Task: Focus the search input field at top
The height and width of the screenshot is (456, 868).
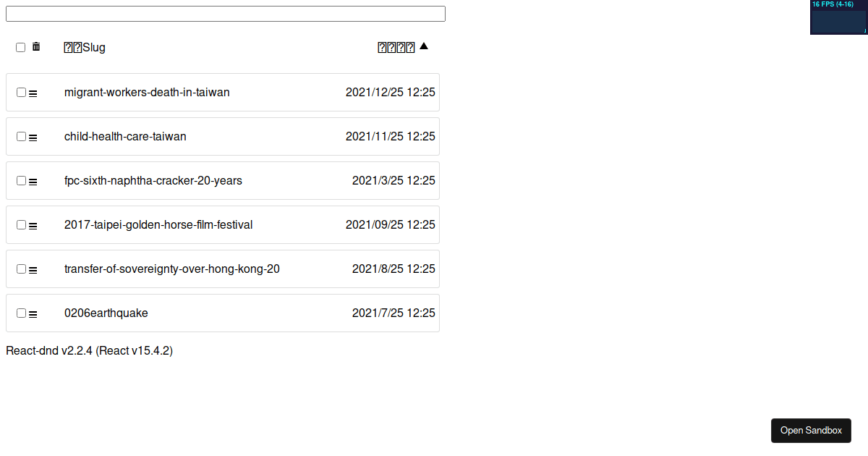Action: [x=226, y=14]
